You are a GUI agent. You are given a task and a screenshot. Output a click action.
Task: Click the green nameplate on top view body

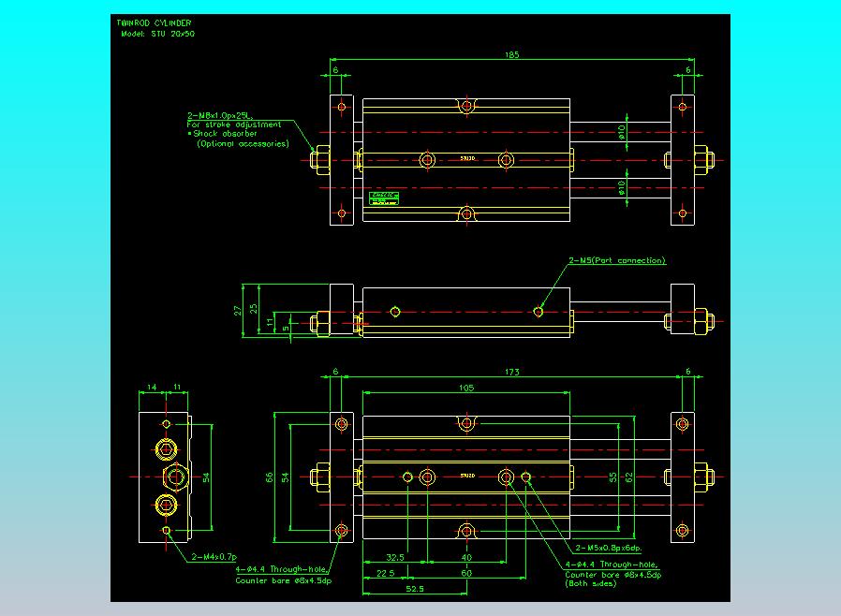click(x=384, y=198)
